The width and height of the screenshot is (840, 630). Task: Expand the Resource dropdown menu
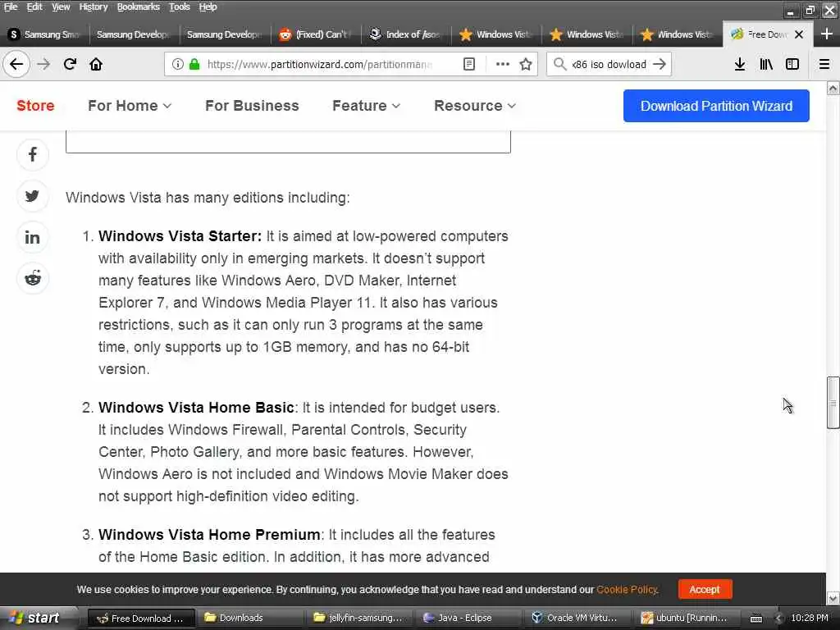point(475,106)
